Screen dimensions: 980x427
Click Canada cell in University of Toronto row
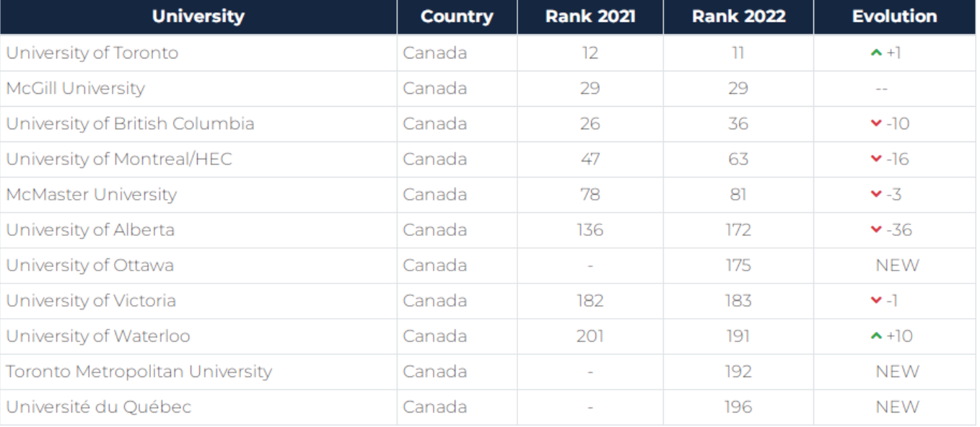pyautogui.click(x=434, y=53)
